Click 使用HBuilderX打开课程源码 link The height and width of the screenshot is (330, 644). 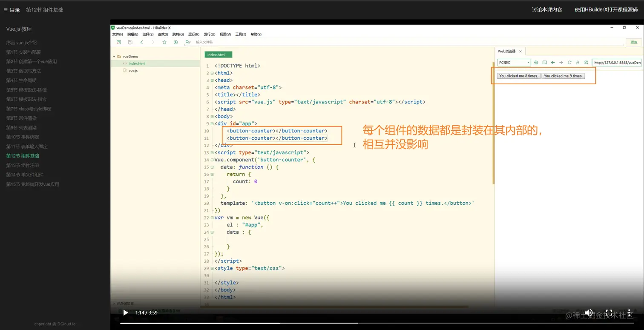coord(606,10)
